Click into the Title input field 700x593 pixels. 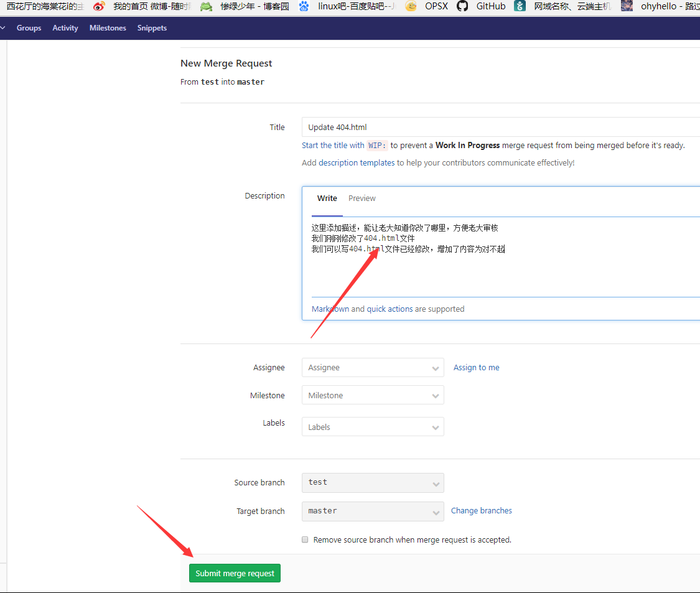pos(498,127)
